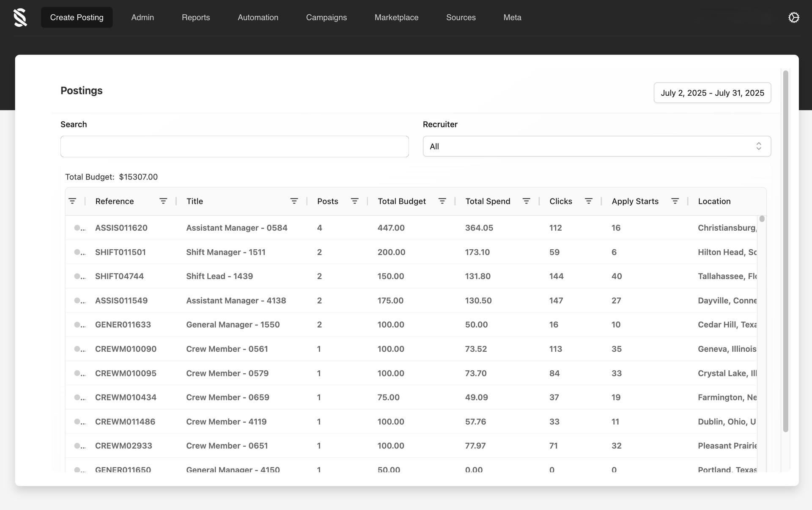The height and width of the screenshot is (510, 812).
Task: Toggle status dot for SHIFT04744 row
Action: pyautogui.click(x=77, y=276)
